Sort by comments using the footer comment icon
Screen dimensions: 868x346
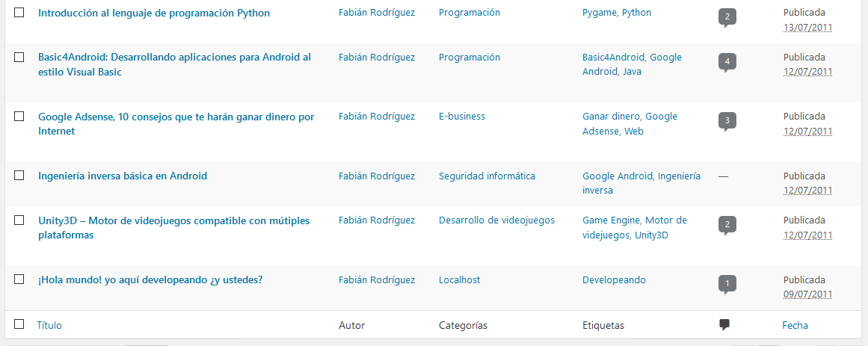click(x=724, y=325)
